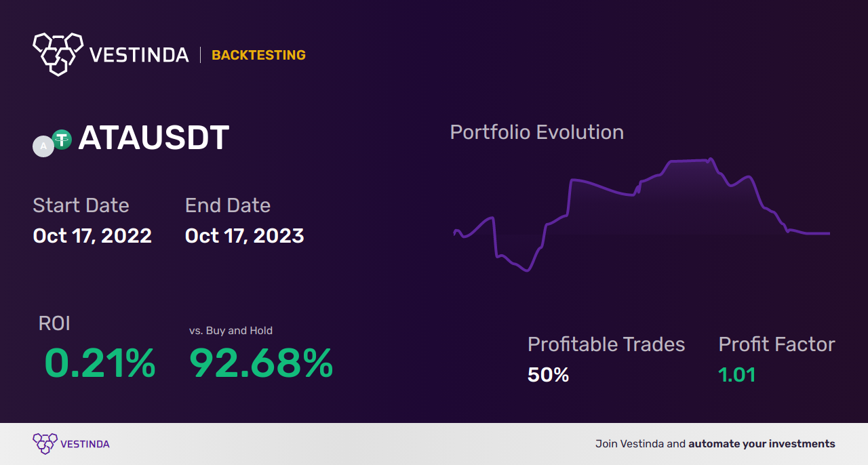868x465 pixels.
Task: Open the BACKTESTING label
Action: click(258, 56)
